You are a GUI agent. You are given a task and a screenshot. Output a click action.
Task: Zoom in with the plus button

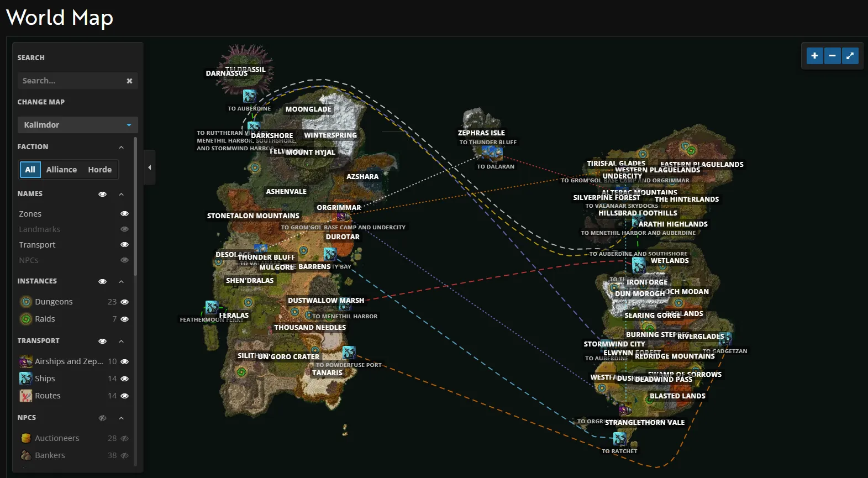814,56
